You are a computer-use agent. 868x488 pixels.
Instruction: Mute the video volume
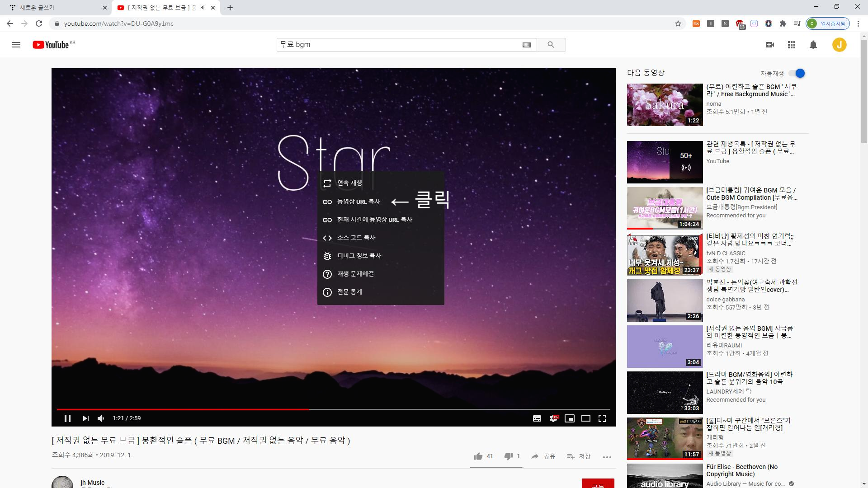101,418
